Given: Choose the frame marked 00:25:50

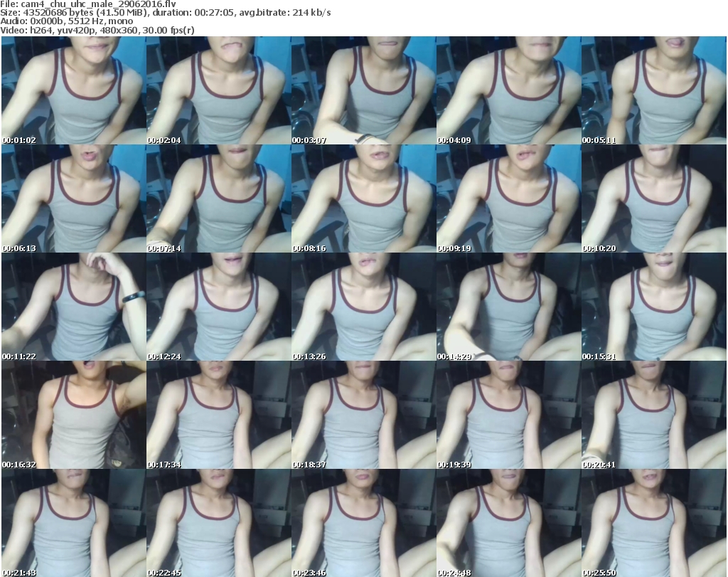Looking at the screenshot, I should [654, 523].
